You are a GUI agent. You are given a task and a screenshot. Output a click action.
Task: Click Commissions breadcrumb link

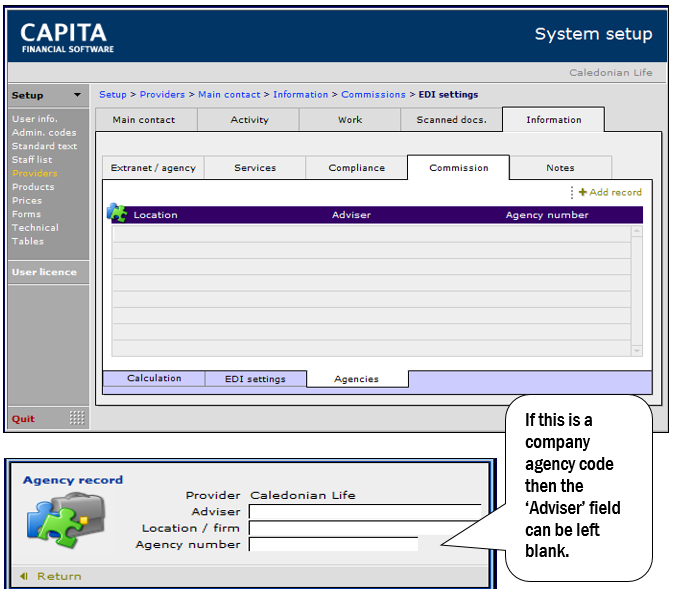373,95
